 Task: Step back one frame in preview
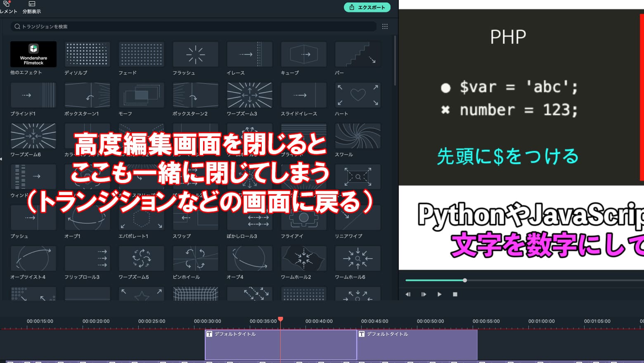coord(408,294)
